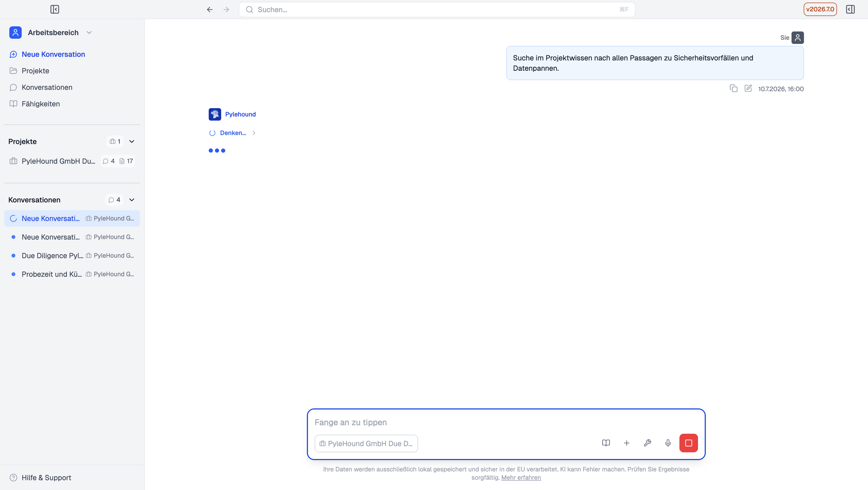Go forward with the right arrow

(x=226, y=9)
